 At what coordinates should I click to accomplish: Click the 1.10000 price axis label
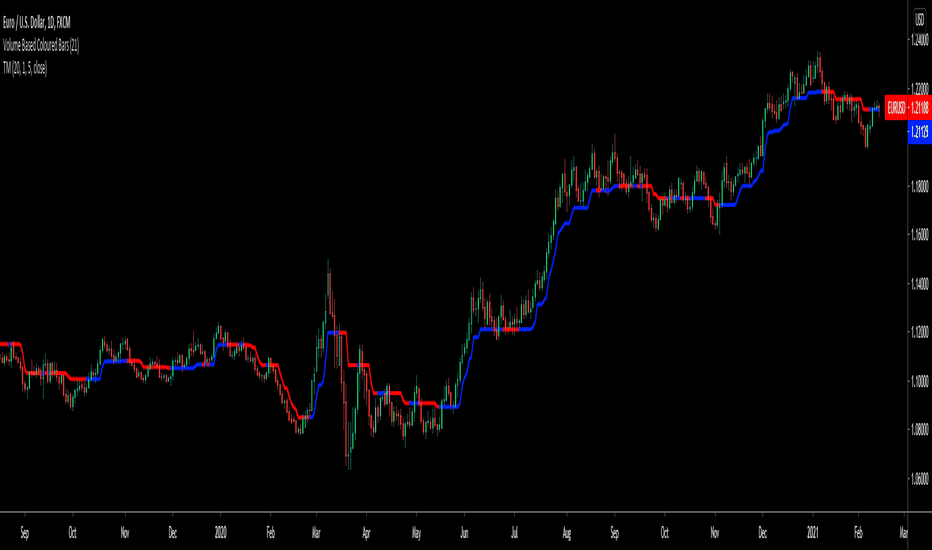coord(920,381)
